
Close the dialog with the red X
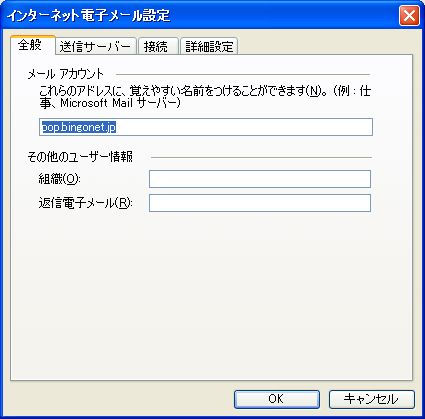pos(409,15)
